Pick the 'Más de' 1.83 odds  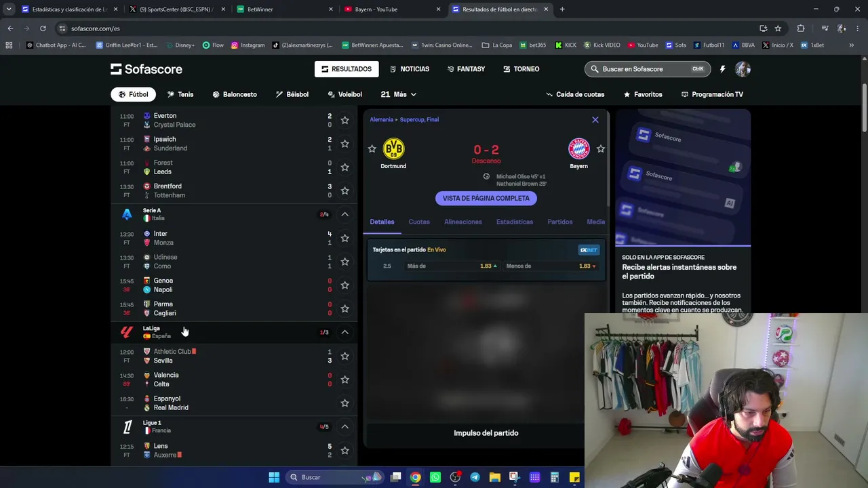pyautogui.click(x=452, y=266)
